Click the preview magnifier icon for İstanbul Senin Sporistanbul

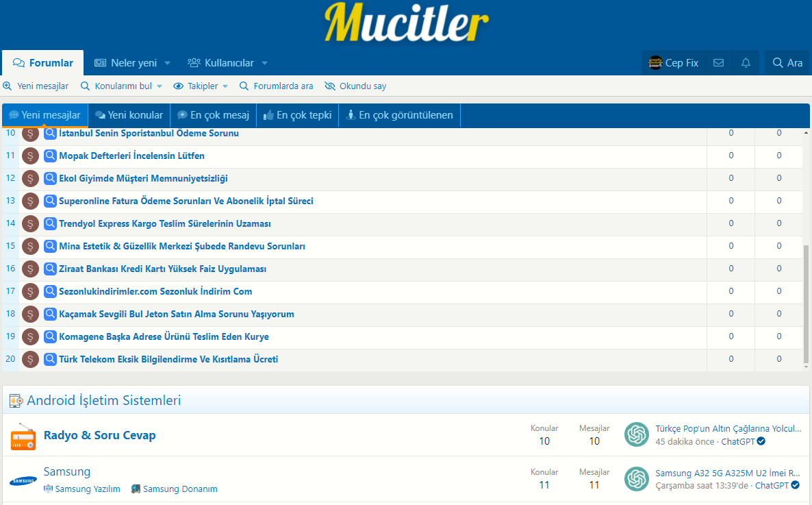click(x=50, y=133)
